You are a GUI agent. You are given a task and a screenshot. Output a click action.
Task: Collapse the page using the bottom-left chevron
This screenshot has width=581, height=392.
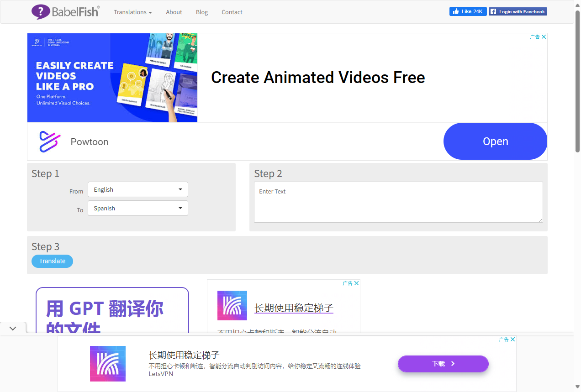13,328
